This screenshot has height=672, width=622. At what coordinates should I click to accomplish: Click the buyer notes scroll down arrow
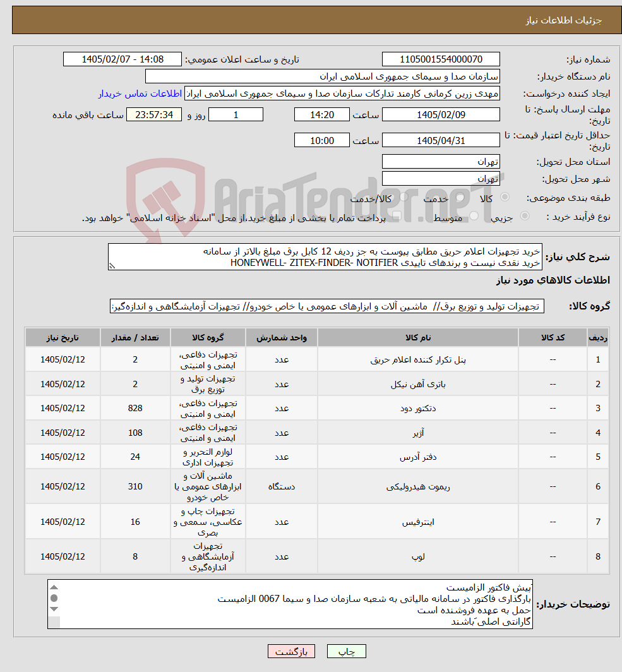coord(54,609)
